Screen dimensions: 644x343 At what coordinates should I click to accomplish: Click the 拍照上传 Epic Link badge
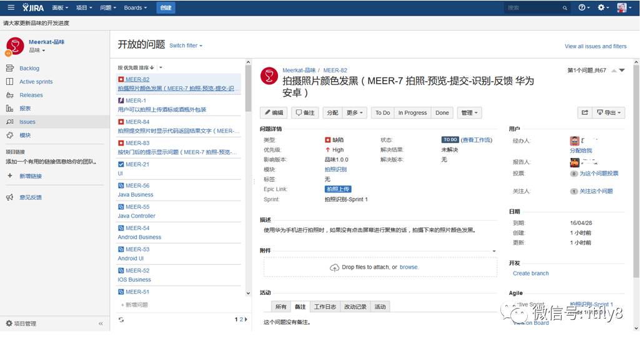click(338, 189)
